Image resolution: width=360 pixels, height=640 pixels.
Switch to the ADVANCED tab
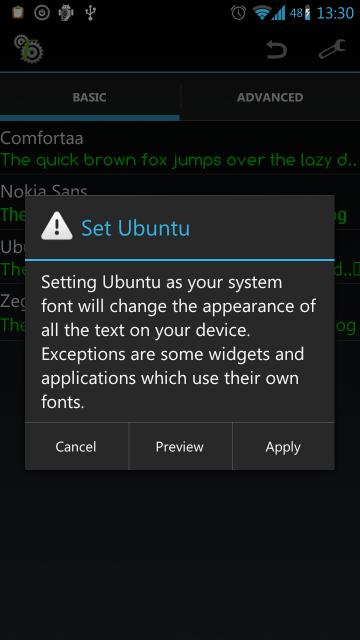coord(270,97)
